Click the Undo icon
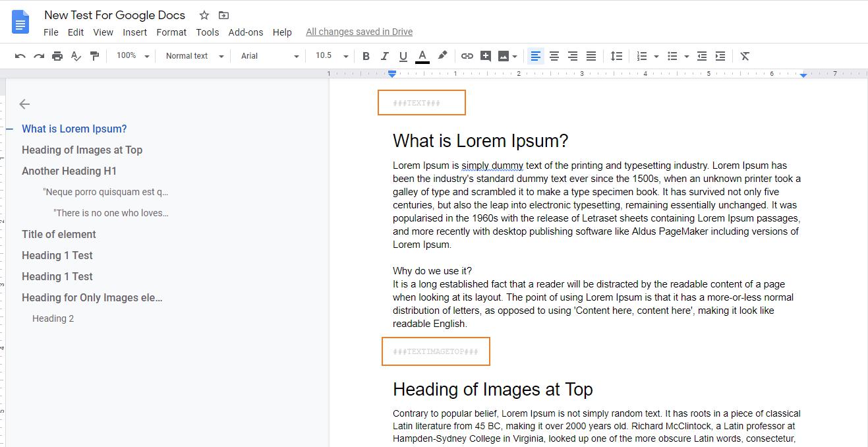 20,56
